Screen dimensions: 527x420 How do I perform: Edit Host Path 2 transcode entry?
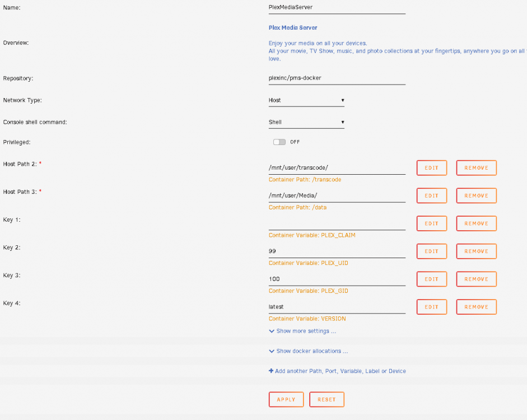[x=432, y=168]
